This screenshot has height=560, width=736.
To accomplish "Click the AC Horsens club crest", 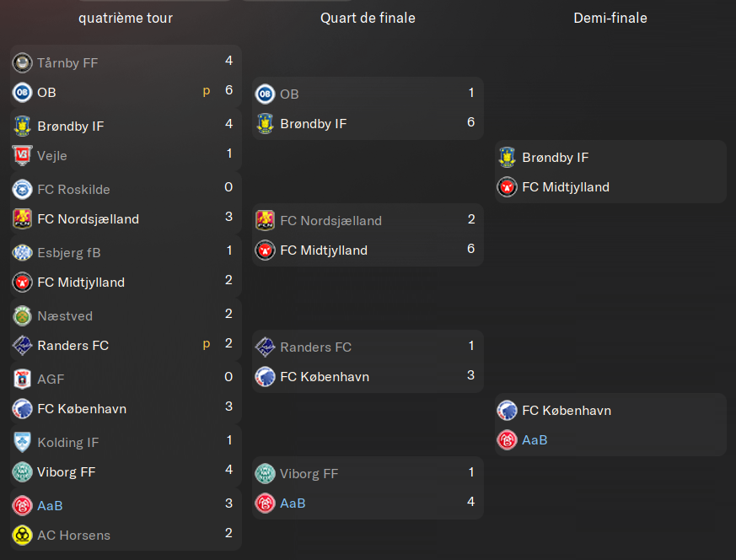I will coord(22,536).
